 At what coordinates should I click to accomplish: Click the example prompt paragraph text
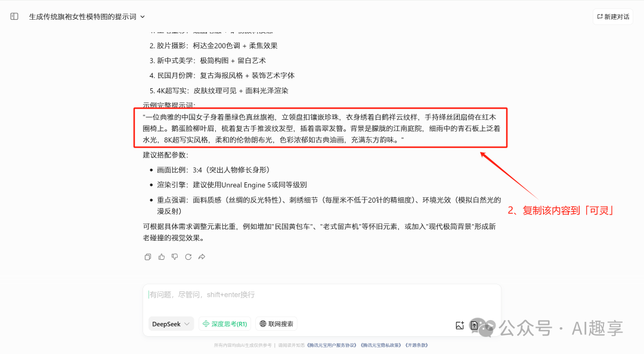coord(321,129)
